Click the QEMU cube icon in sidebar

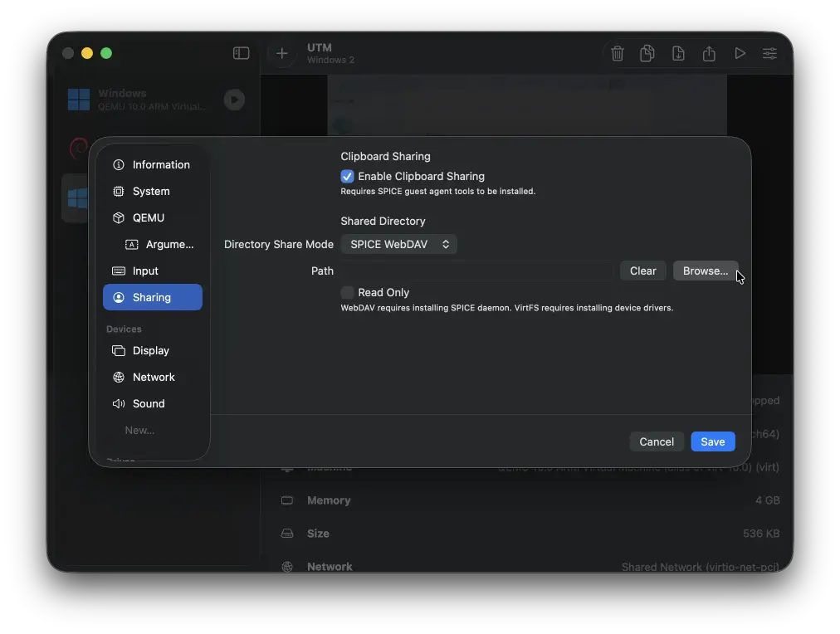click(119, 218)
